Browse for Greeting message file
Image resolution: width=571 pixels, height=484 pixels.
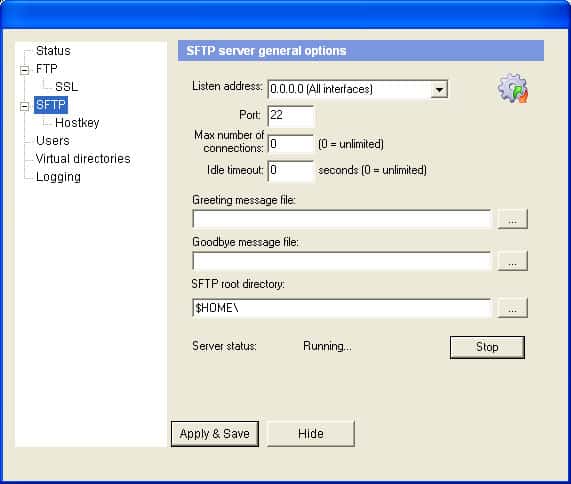[512, 219]
